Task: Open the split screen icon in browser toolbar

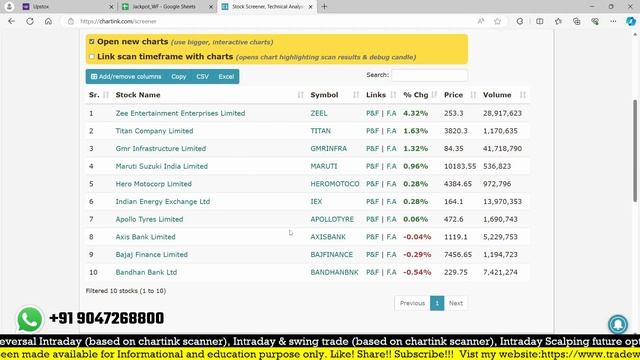Action: click(540, 21)
